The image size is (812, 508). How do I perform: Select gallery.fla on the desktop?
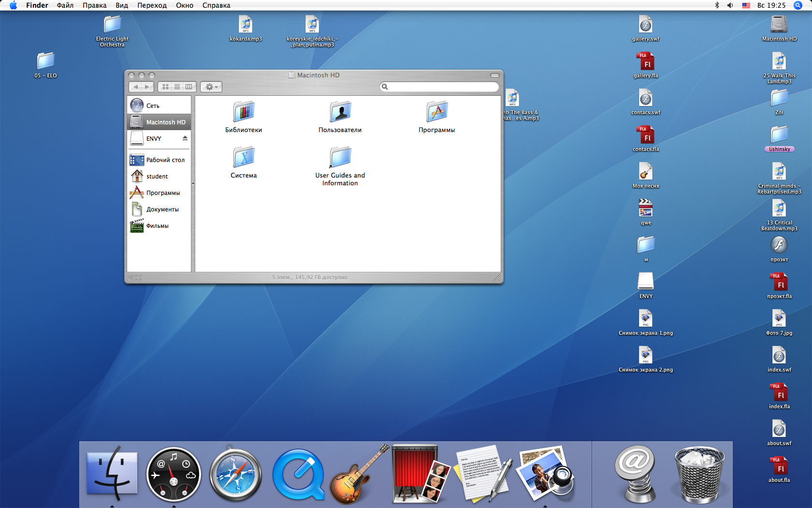click(x=646, y=65)
